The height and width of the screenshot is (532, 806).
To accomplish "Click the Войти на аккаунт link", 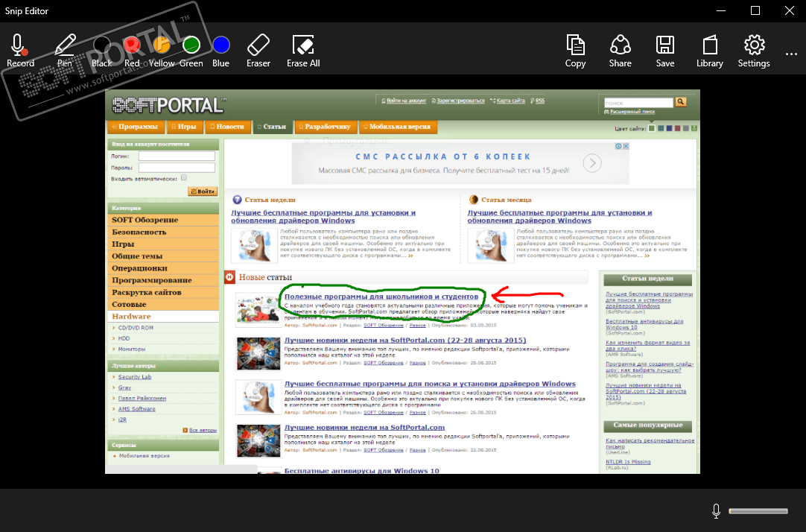I will 406,101.
